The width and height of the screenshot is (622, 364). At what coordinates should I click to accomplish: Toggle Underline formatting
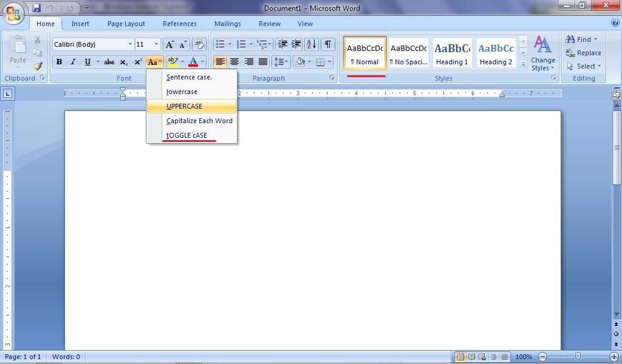click(x=87, y=62)
